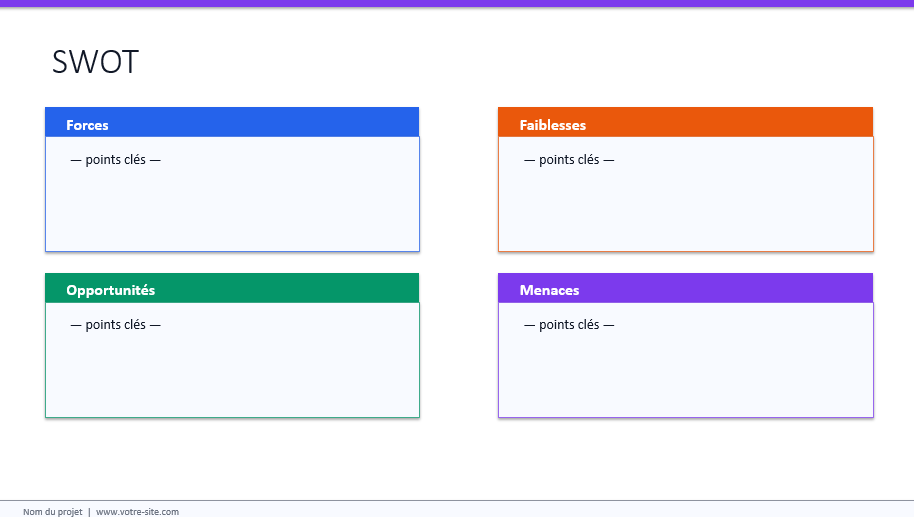Click the Nom du projet footer text
Image resolution: width=914 pixels, height=517 pixels.
[x=53, y=511]
